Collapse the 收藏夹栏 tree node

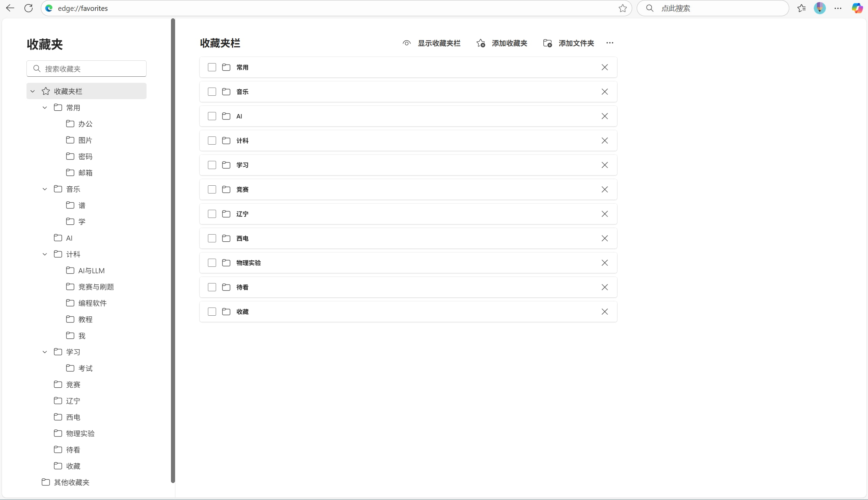[33, 91]
